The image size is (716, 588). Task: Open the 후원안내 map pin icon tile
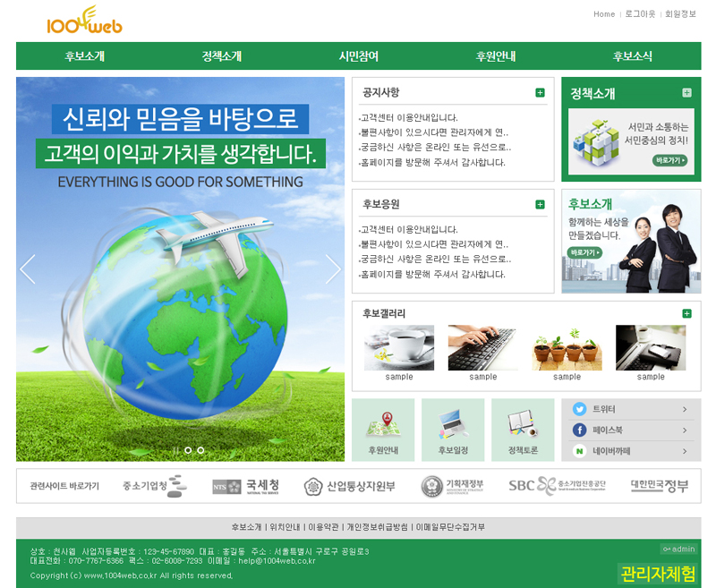383,430
